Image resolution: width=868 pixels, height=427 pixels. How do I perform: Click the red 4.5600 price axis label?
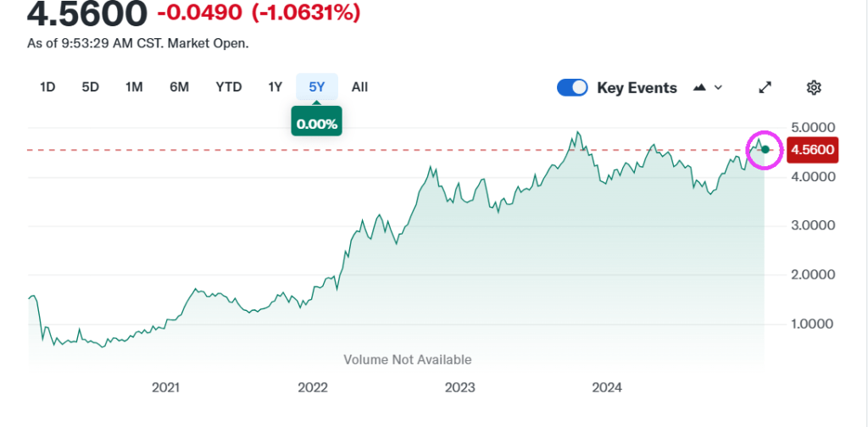pyautogui.click(x=812, y=150)
